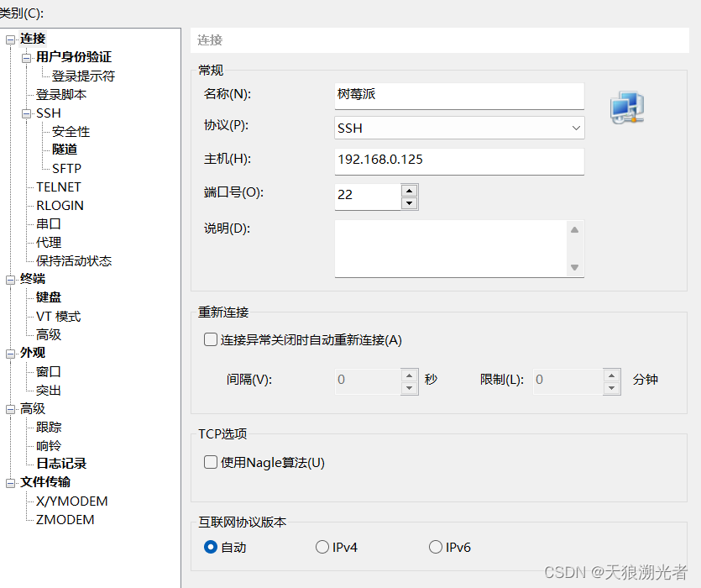
Task: Open 代理 proxy settings
Action: click(x=49, y=242)
